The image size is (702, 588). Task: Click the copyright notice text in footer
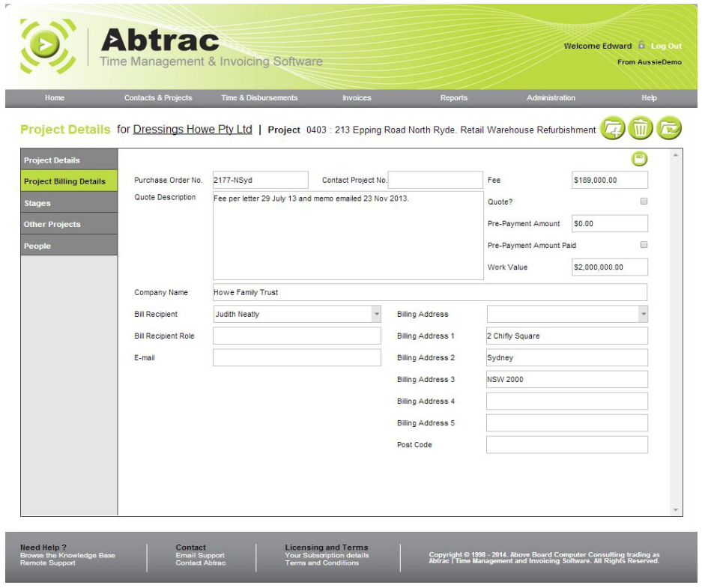544,557
